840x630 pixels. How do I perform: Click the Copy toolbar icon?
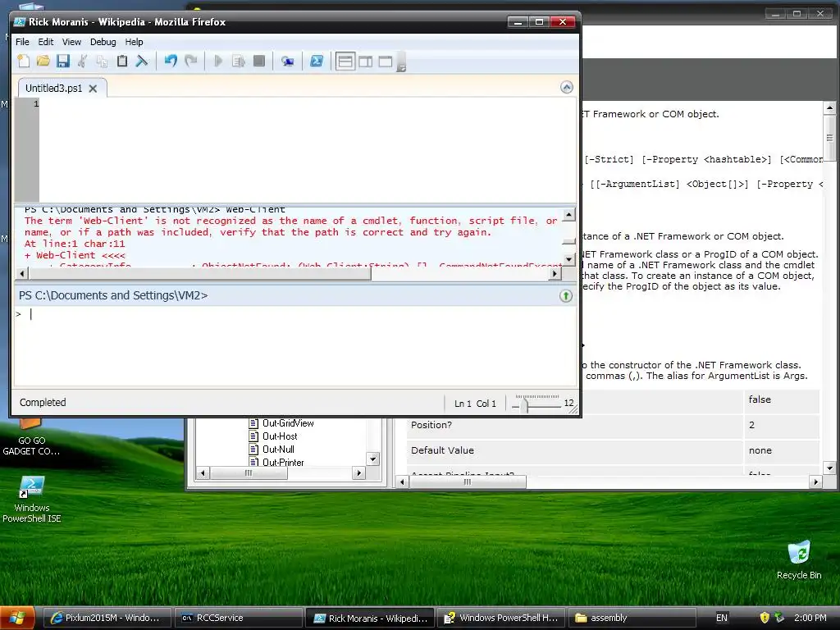click(103, 61)
